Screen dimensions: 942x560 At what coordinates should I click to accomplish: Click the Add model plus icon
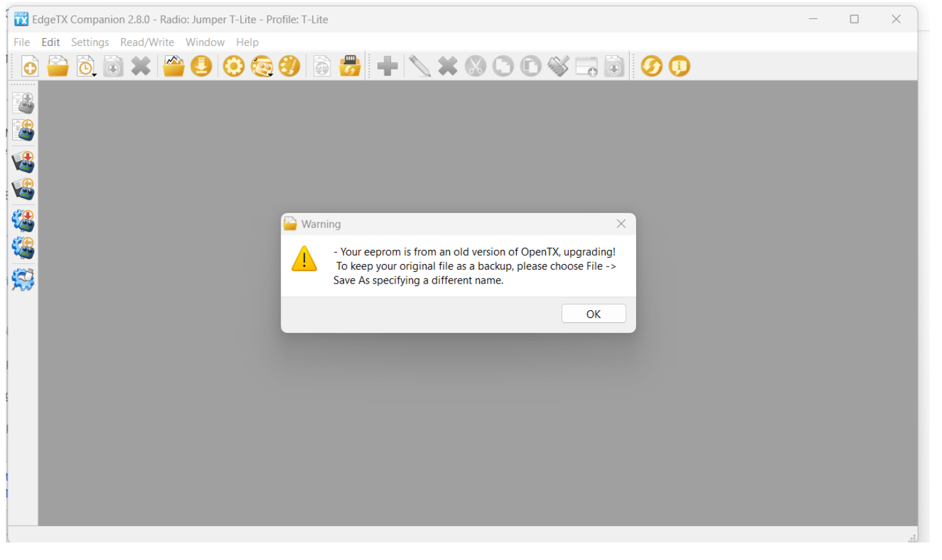(x=388, y=66)
